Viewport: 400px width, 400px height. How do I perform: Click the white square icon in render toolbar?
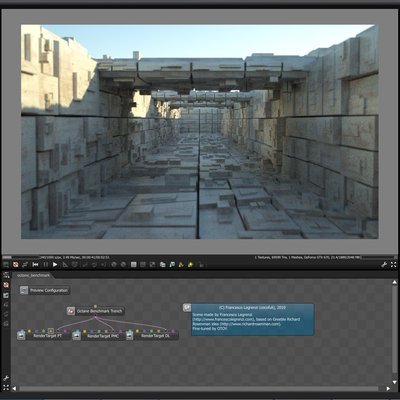(x=134, y=265)
